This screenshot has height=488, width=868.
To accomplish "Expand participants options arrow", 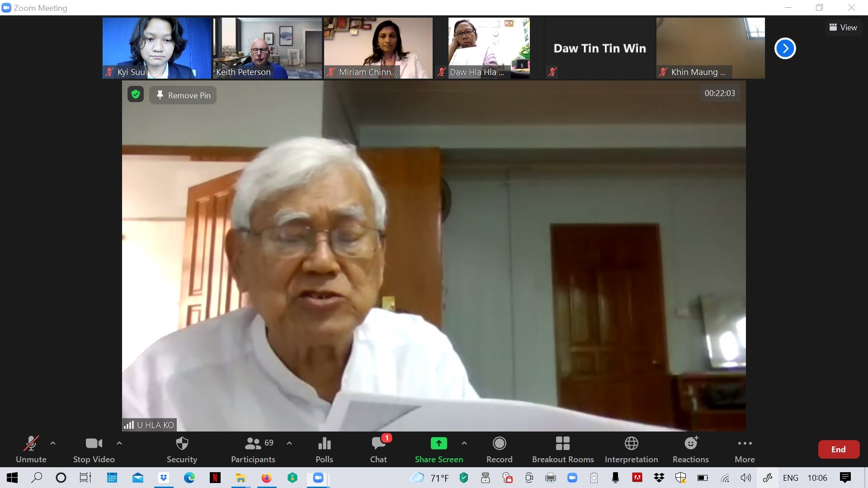I will coord(289,443).
